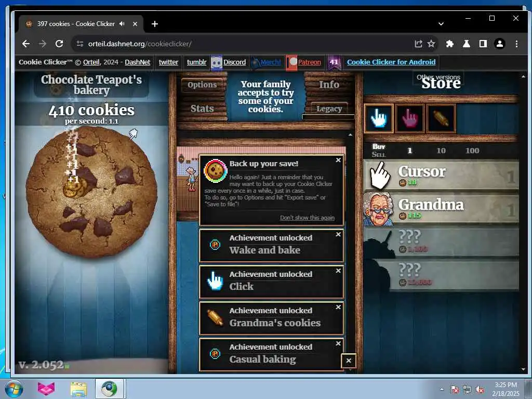Open the browser three-dot menu

(x=516, y=44)
